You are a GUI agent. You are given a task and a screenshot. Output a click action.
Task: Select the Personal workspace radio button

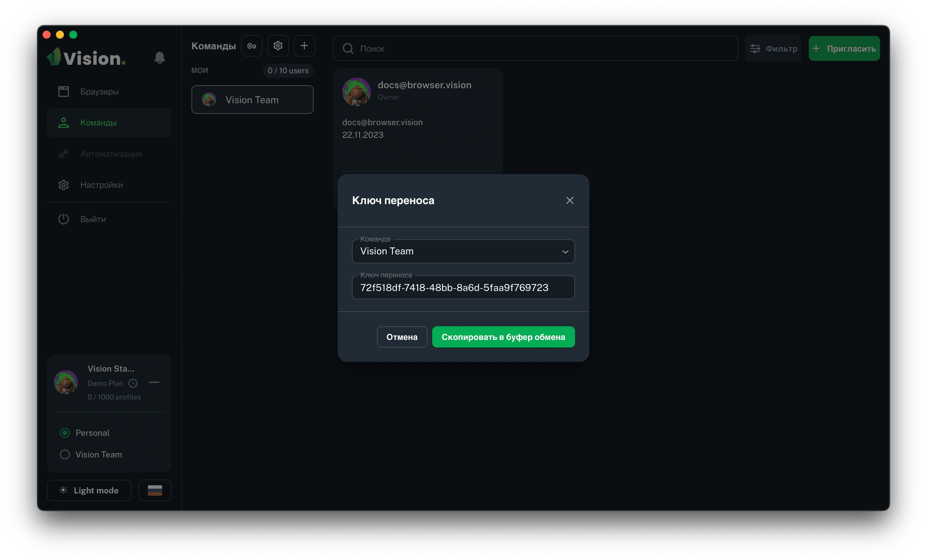point(65,433)
